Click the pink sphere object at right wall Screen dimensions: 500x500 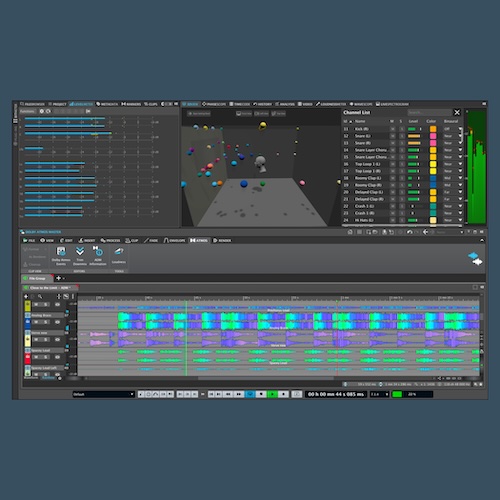point(302,182)
